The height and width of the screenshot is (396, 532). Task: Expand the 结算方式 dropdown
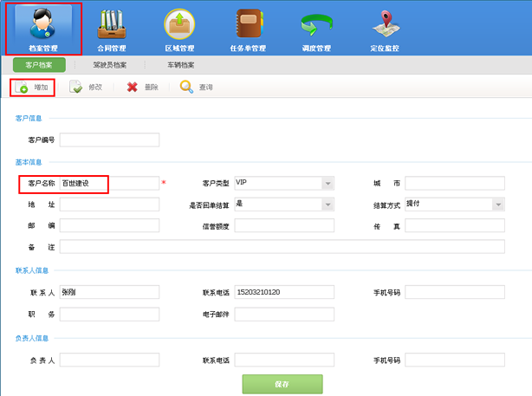point(498,204)
